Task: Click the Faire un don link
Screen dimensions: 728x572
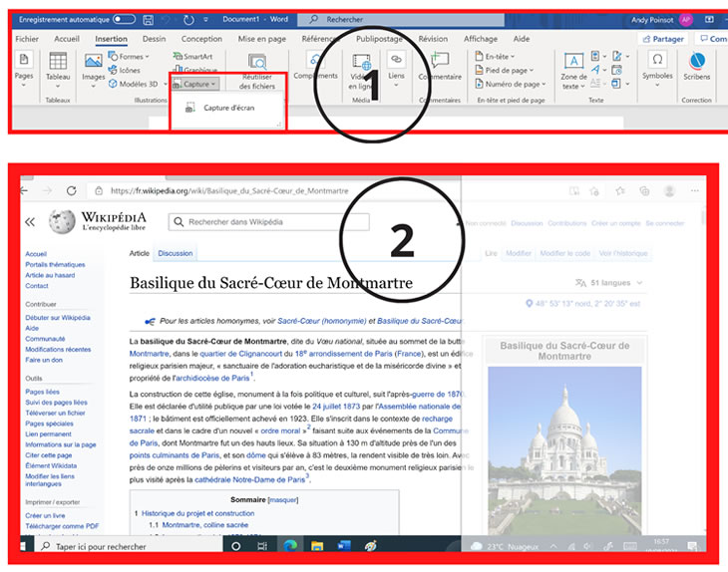Action: coord(44,360)
